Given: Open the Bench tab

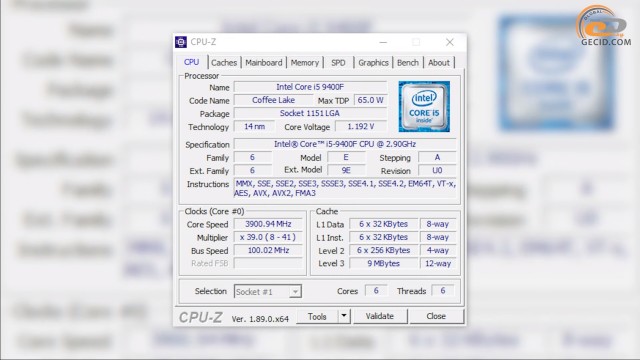Looking at the screenshot, I should click(408, 63).
